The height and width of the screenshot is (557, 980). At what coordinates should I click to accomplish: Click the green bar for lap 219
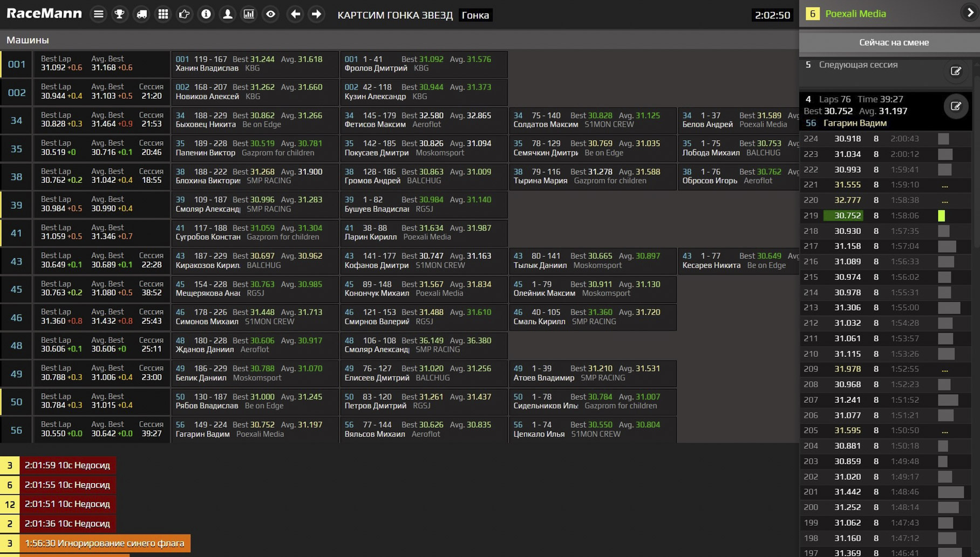point(941,216)
